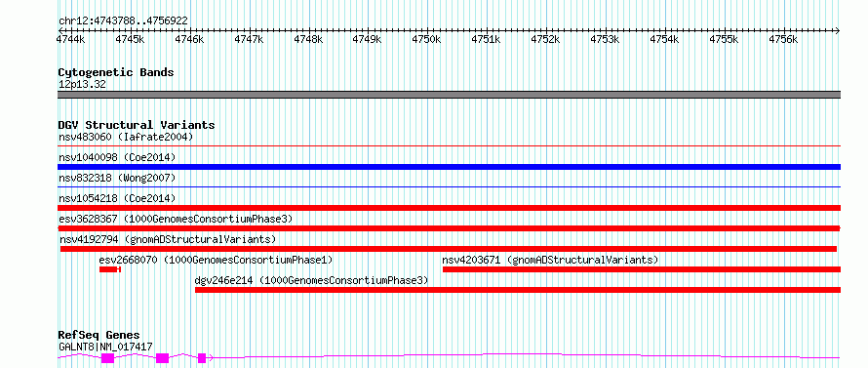Select the short red esv2668070 variant bar
The height and width of the screenshot is (368, 868).
109,269
